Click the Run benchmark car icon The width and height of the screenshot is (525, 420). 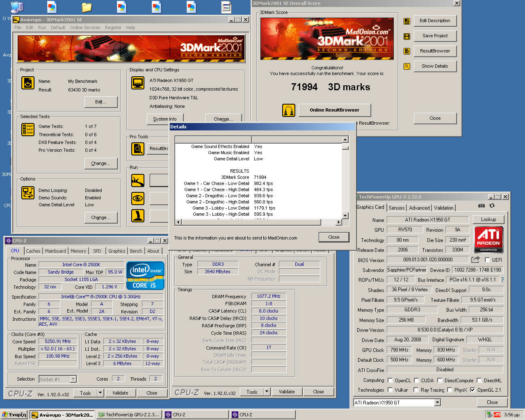(138, 180)
